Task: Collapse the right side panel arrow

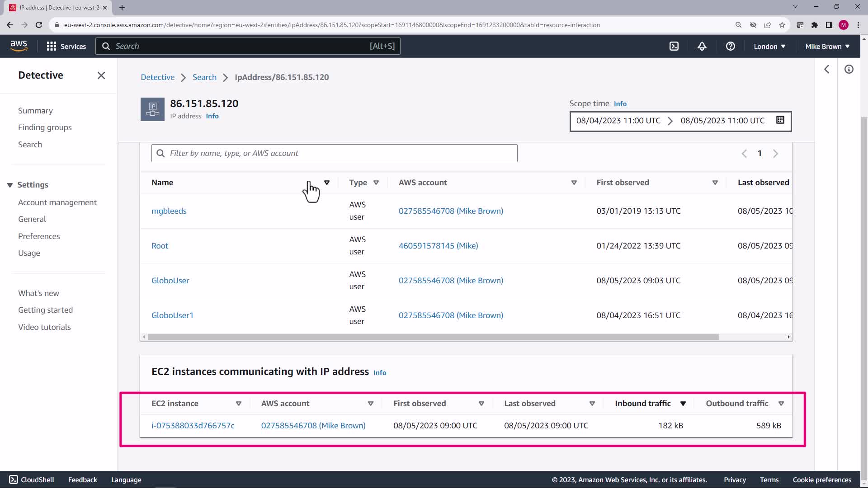Action: click(x=826, y=69)
